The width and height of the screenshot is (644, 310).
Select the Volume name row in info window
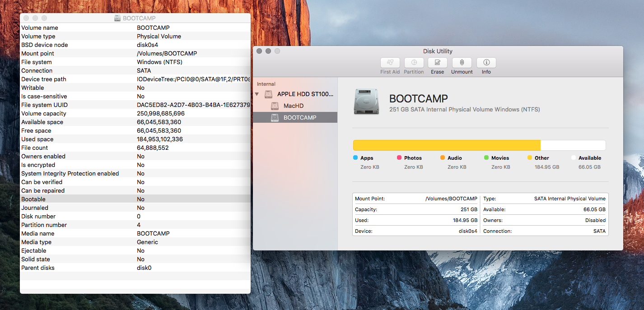[135, 28]
